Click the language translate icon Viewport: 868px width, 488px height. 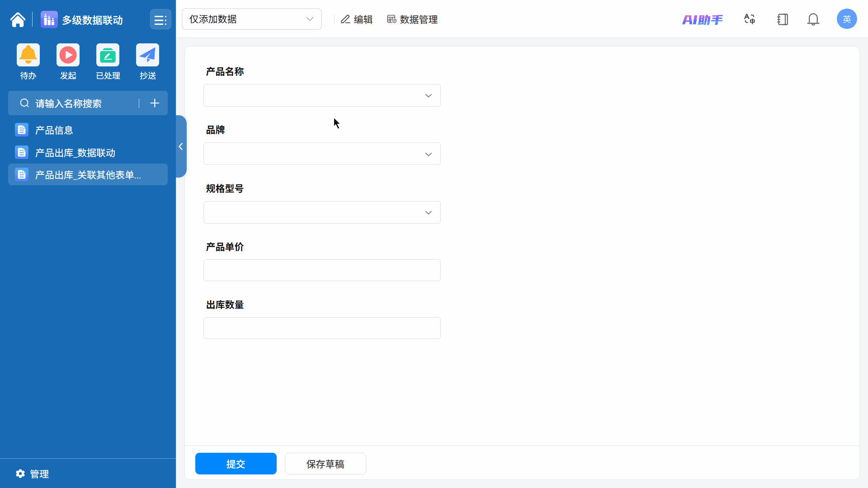(750, 19)
